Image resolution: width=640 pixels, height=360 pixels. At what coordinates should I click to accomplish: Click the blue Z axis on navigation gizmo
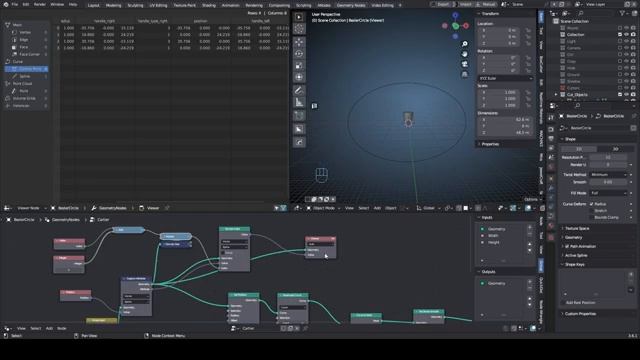click(x=456, y=16)
